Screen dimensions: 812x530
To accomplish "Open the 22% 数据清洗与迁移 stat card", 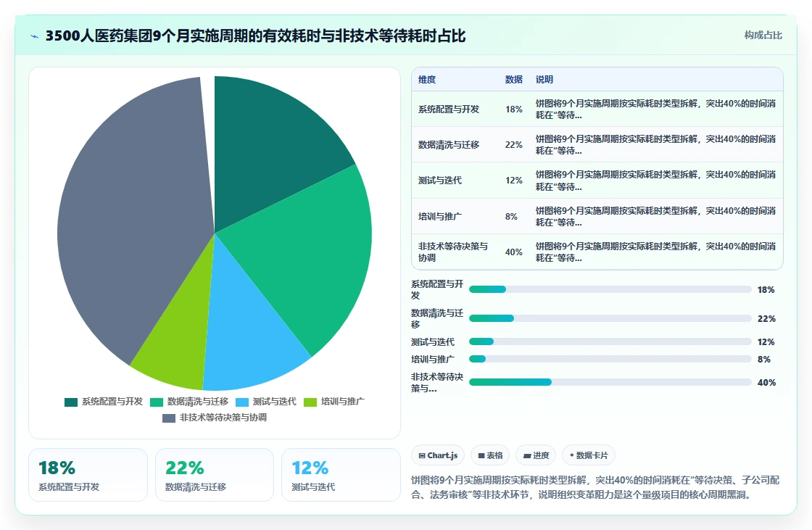I will coord(215,475).
